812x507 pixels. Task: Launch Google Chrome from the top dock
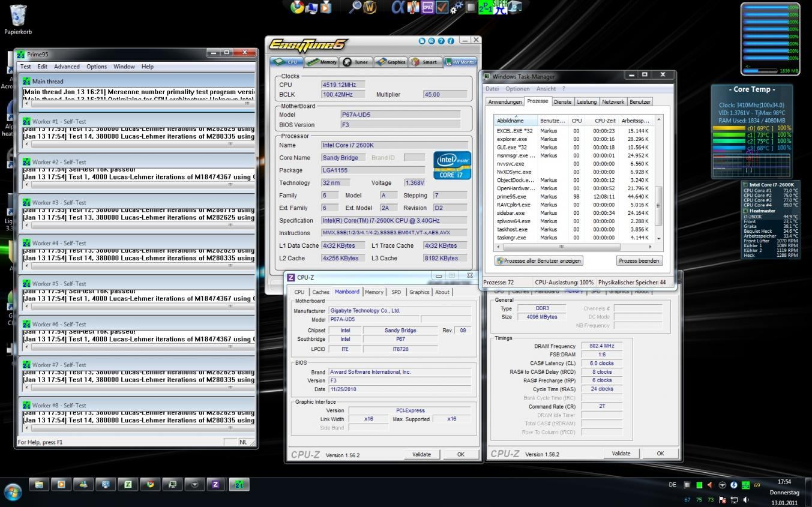[297, 7]
